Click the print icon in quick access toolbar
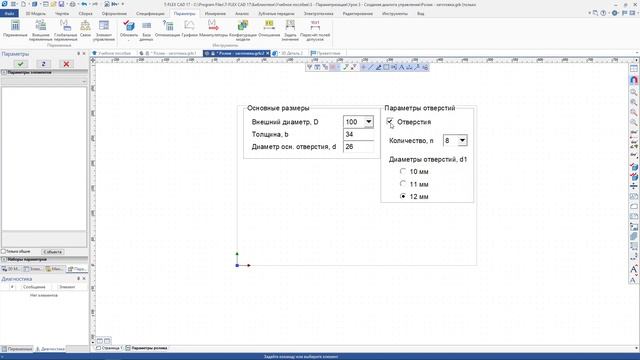 pyautogui.click(x=72, y=4)
